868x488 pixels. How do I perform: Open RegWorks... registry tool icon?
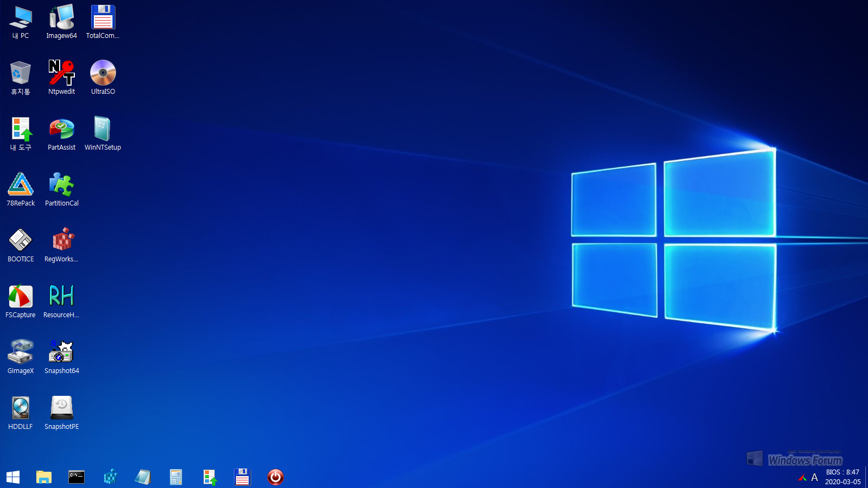[x=61, y=246]
